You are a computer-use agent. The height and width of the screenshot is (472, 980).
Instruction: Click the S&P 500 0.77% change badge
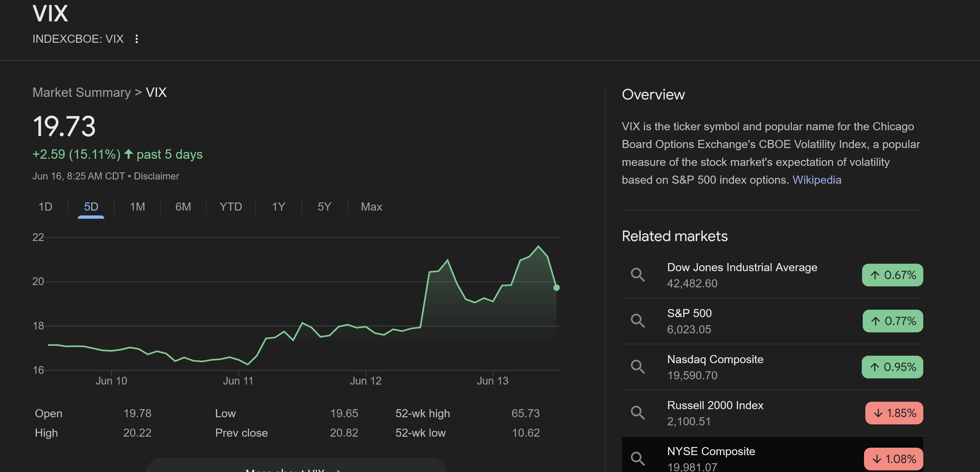tap(893, 321)
